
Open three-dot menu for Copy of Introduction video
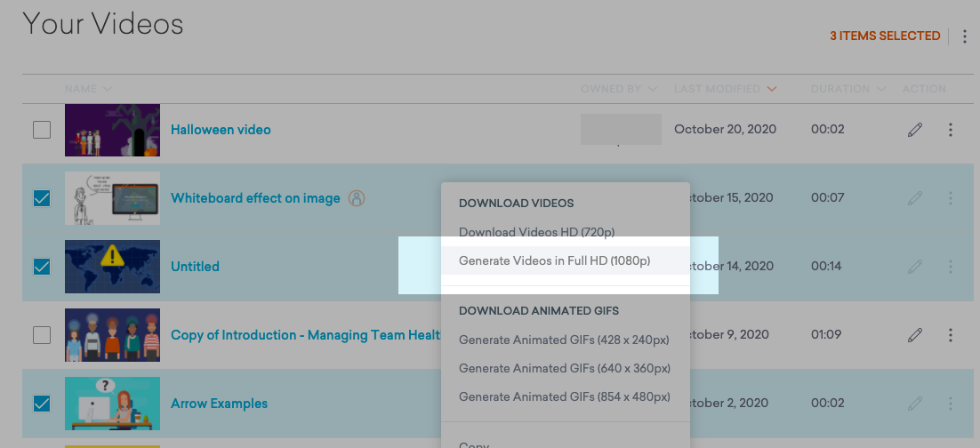950,335
